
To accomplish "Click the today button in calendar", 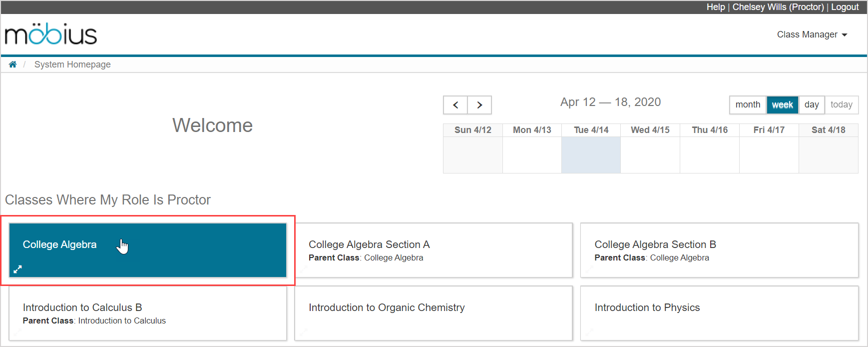I will click(x=841, y=104).
